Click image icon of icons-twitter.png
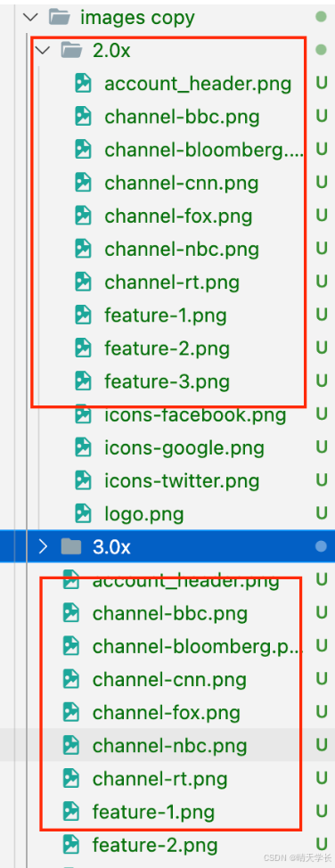Screen dimensions: 335x868 click(x=83, y=480)
